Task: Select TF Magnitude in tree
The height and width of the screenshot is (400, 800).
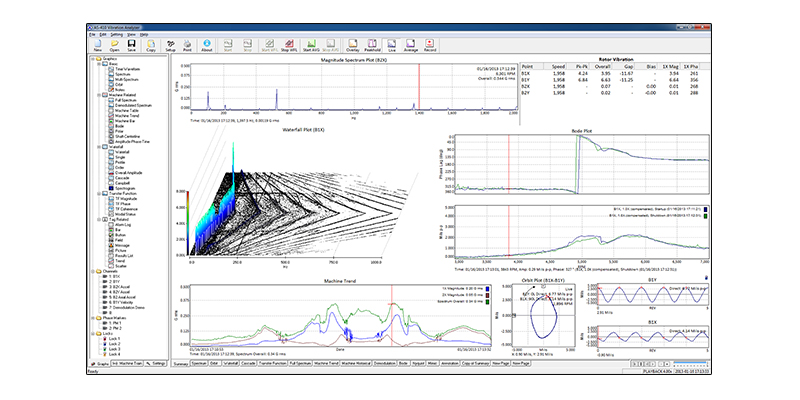Action: (x=126, y=199)
